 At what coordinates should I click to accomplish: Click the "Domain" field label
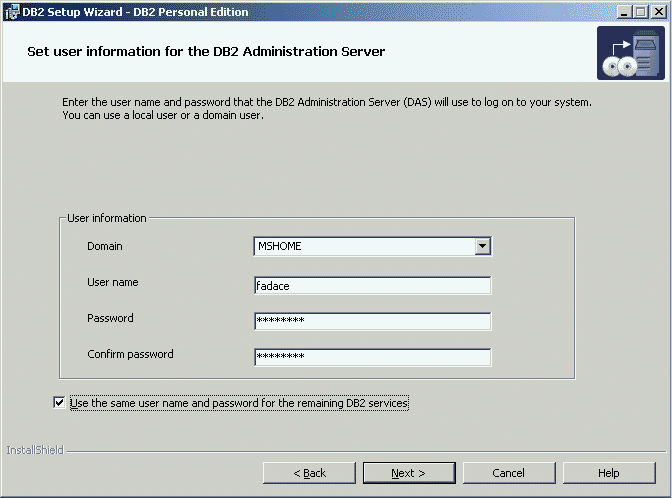(x=105, y=246)
